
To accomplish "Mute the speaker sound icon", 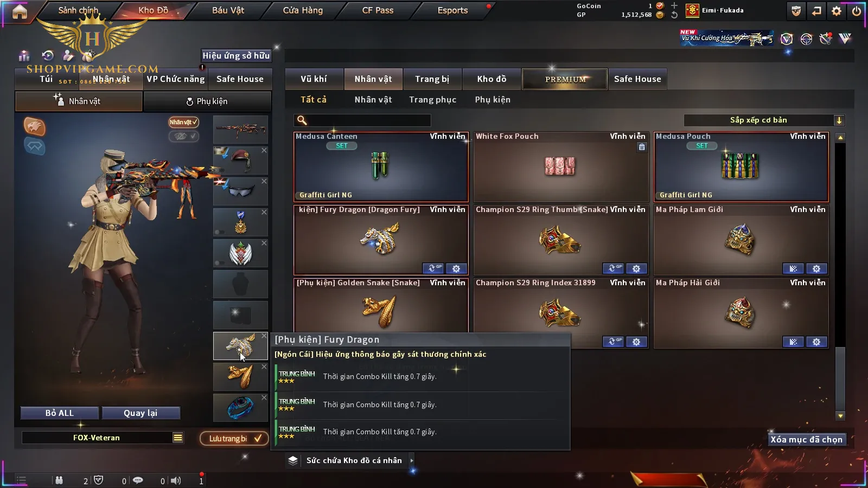I will [176, 480].
